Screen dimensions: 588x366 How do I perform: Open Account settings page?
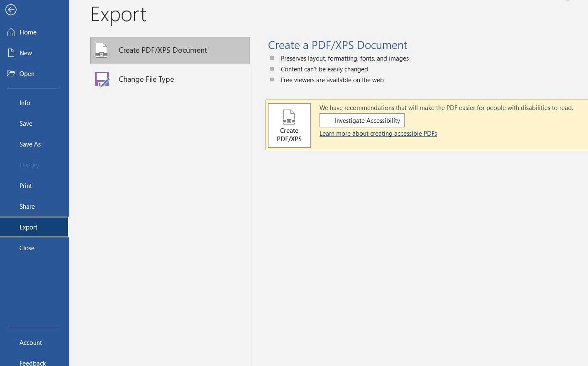[31, 343]
